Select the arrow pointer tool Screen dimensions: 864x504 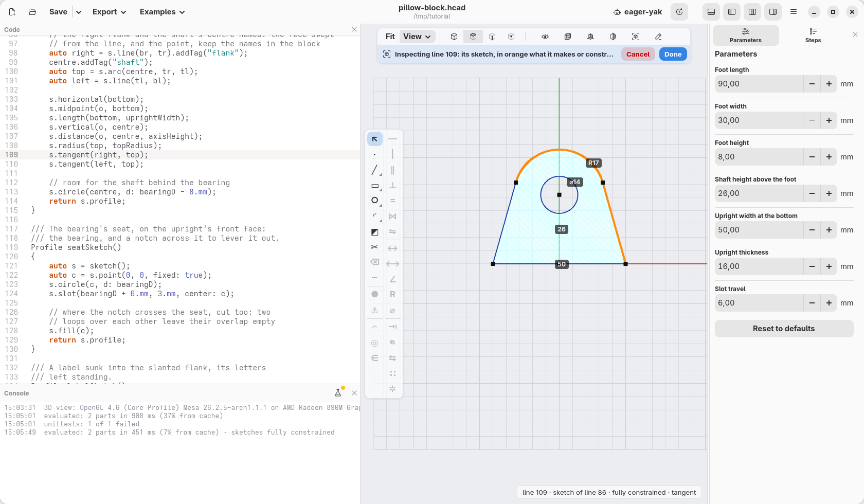click(x=374, y=139)
